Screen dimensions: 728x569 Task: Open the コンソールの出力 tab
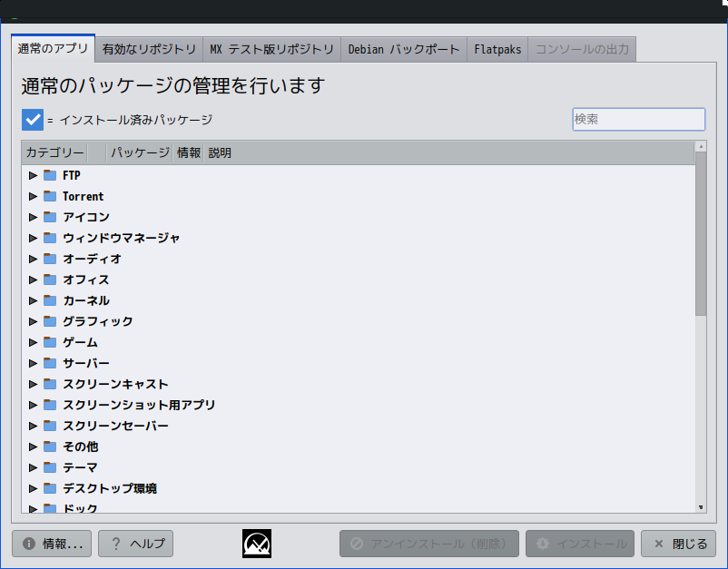pos(582,49)
